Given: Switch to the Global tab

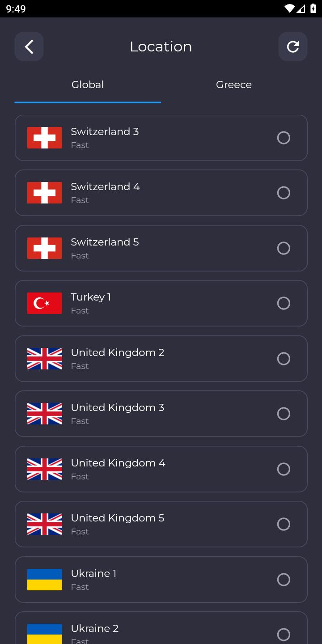Looking at the screenshot, I should click(88, 85).
